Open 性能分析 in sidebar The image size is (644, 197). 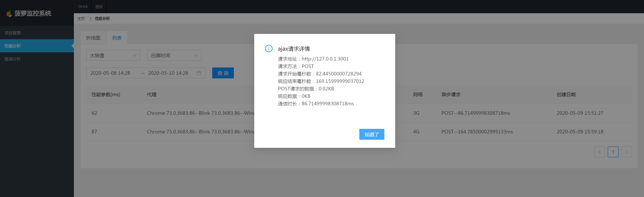(x=37, y=46)
